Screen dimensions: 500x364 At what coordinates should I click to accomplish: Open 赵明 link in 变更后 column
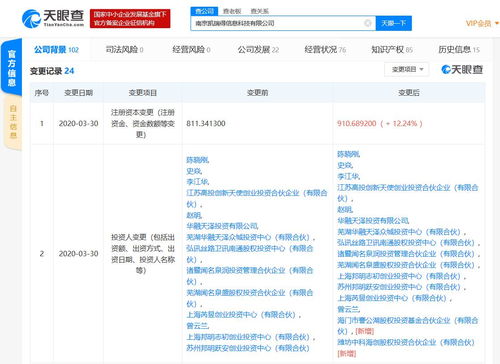tap(345, 210)
